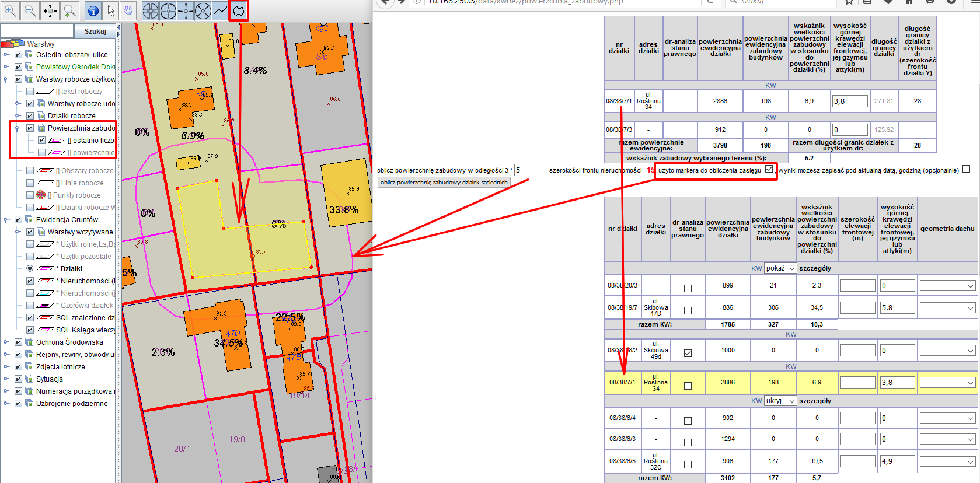Pick the hand grab tool
980x483 pixels.
coord(128,10)
